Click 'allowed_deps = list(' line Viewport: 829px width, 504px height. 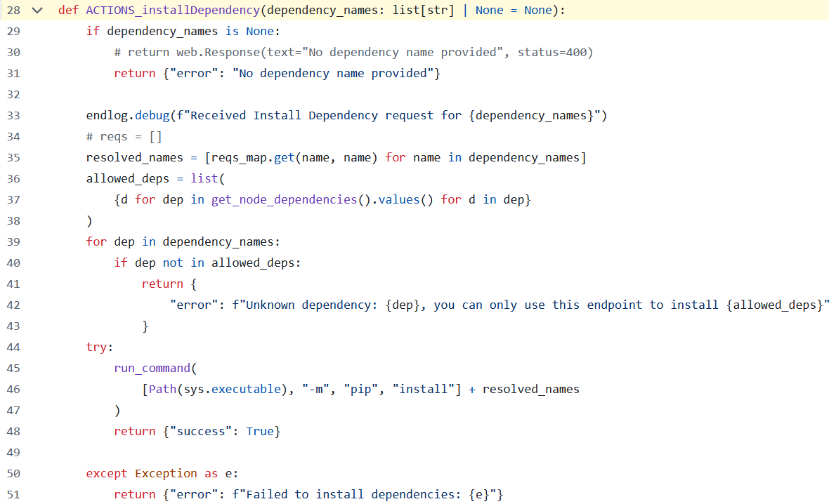tap(155, 178)
